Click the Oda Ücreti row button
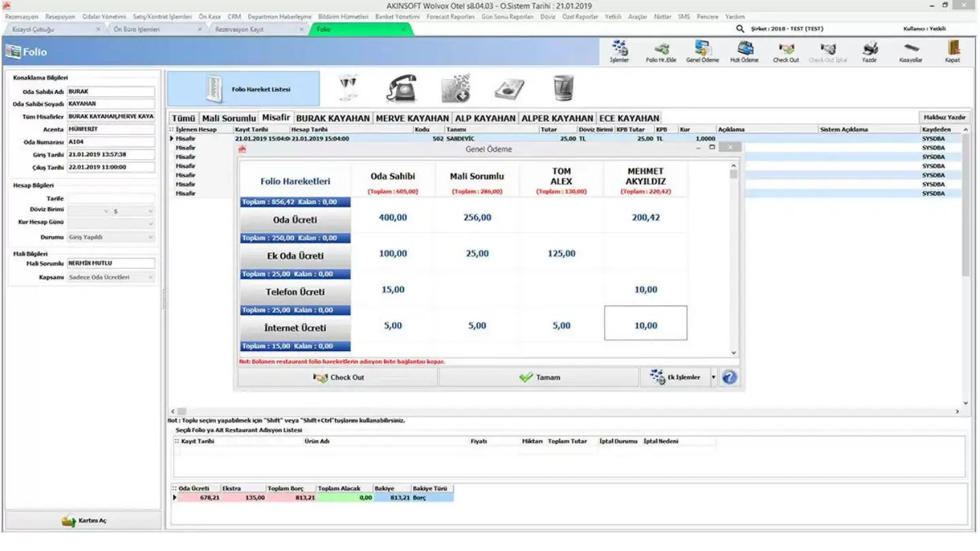This screenshot has height=551, width=980. 295,220
